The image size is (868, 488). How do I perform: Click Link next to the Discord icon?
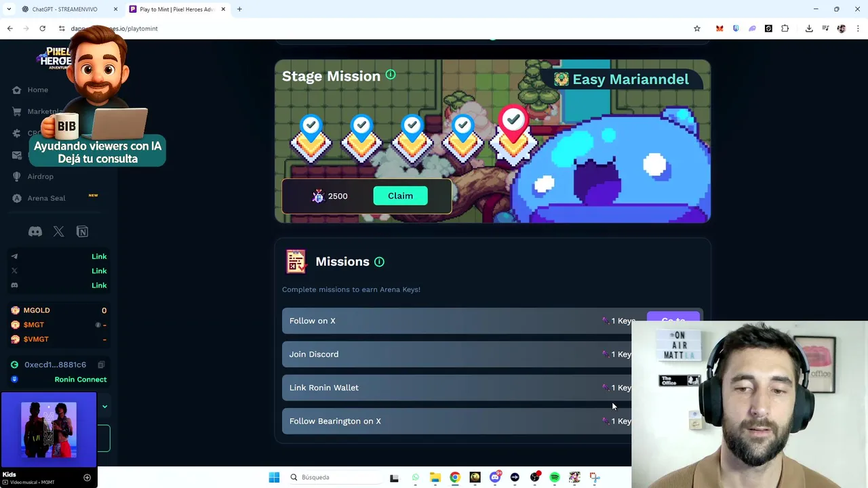99,285
